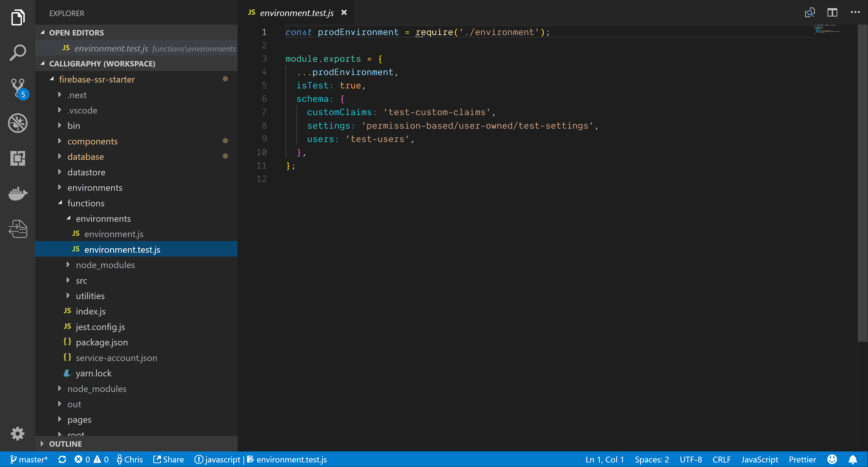Open the Problems errors count in status bar
Screen dimensions: 868x467
point(82,460)
